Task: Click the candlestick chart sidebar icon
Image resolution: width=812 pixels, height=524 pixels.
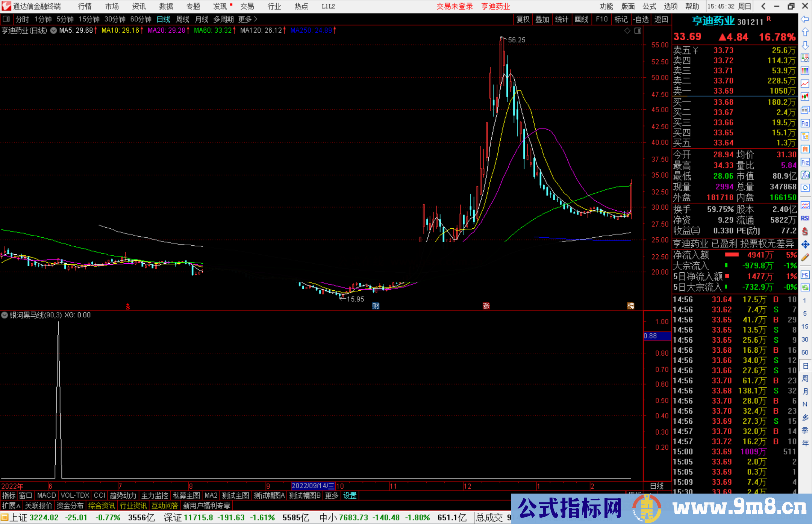Action: [x=805, y=97]
